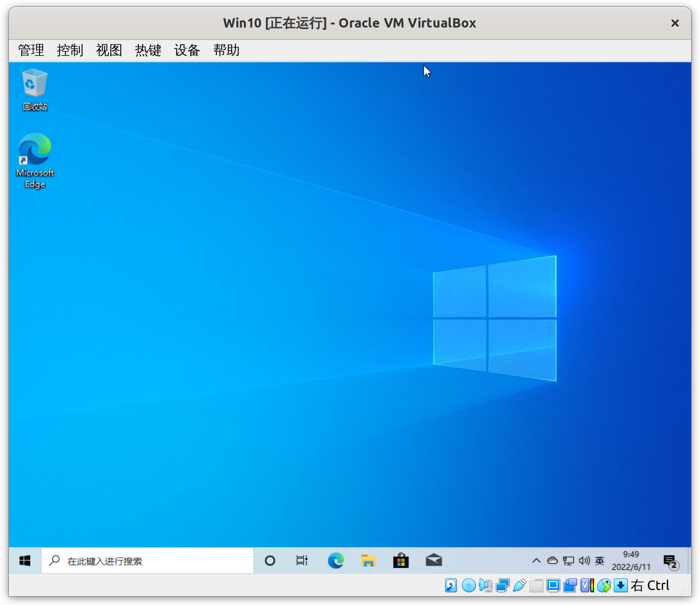The image size is (700, 605).
Task: Click the OneDrive cloud tray icon
Action: 553,561
